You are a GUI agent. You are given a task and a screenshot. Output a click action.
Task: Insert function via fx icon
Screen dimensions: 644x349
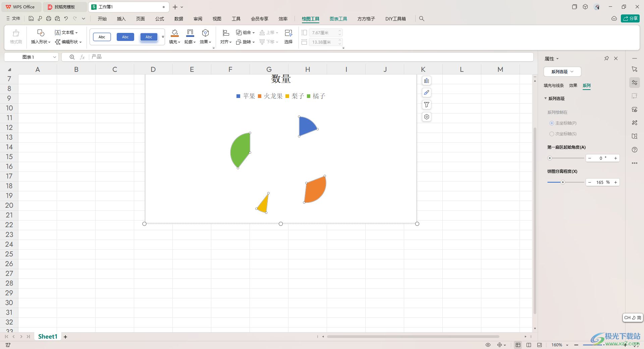[82, 57]
